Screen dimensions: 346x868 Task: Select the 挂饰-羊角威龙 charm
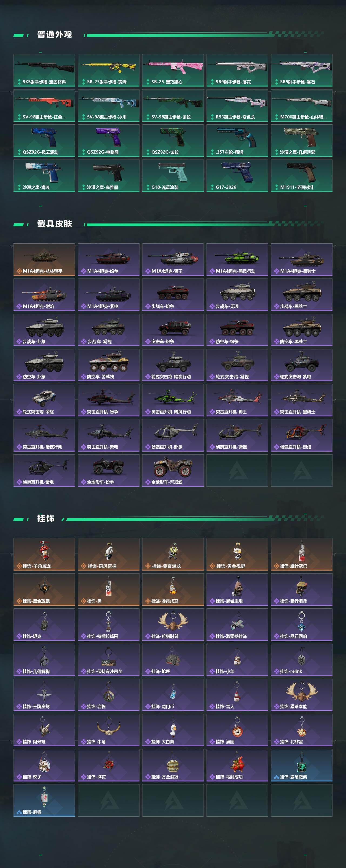coord(44,555)
